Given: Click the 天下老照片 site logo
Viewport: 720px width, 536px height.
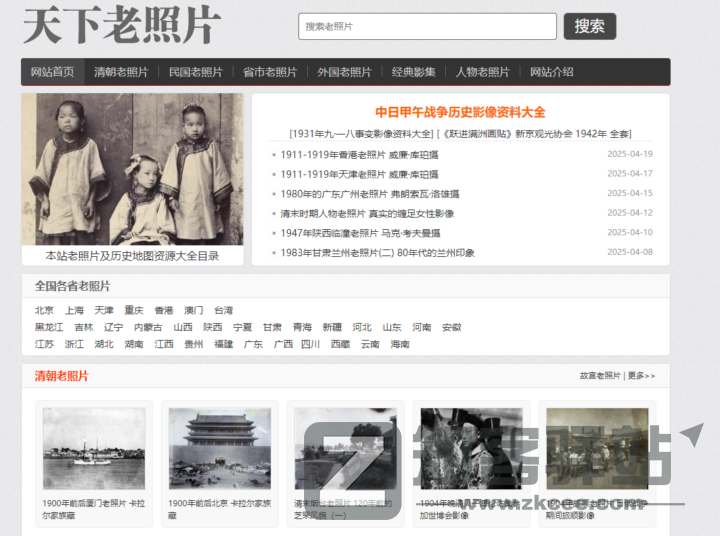Looking at the screenshot, I should pos(120,26).
